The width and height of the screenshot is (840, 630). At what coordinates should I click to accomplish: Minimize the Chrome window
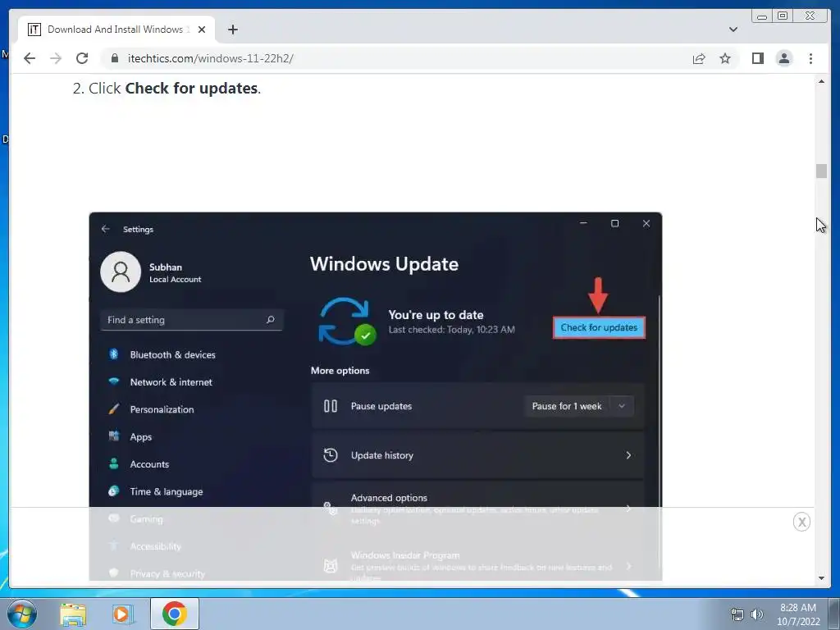(762, 16)
